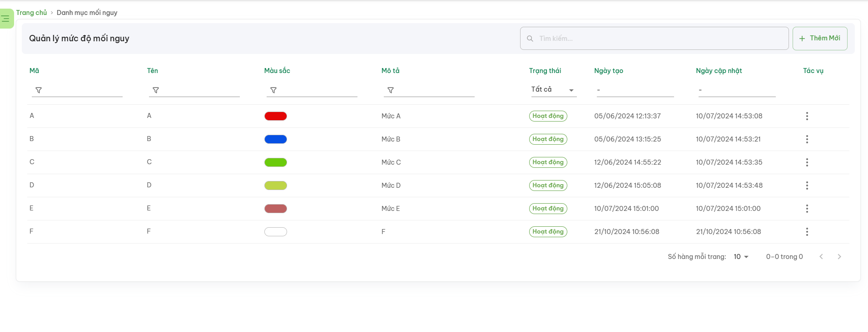
Task: Click the Trang chủ breadcrumb link
Action: (31, 13)
